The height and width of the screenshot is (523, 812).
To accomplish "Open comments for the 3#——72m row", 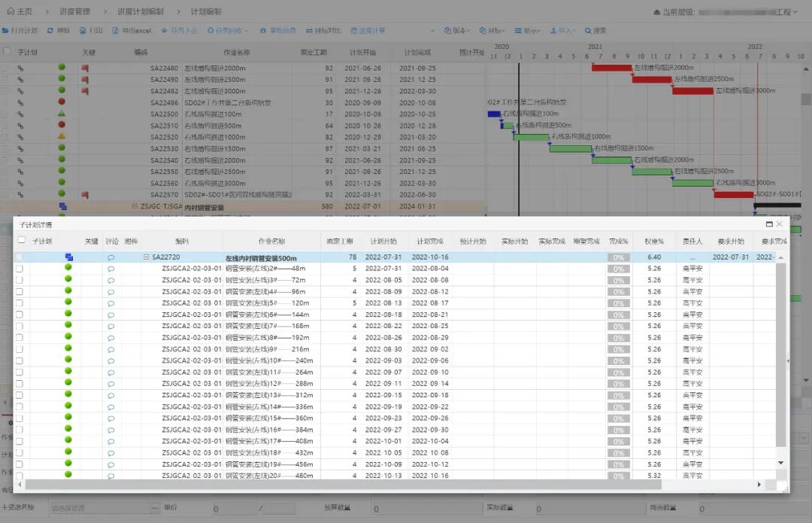I will pyautogui.click(x=111, y=281).
